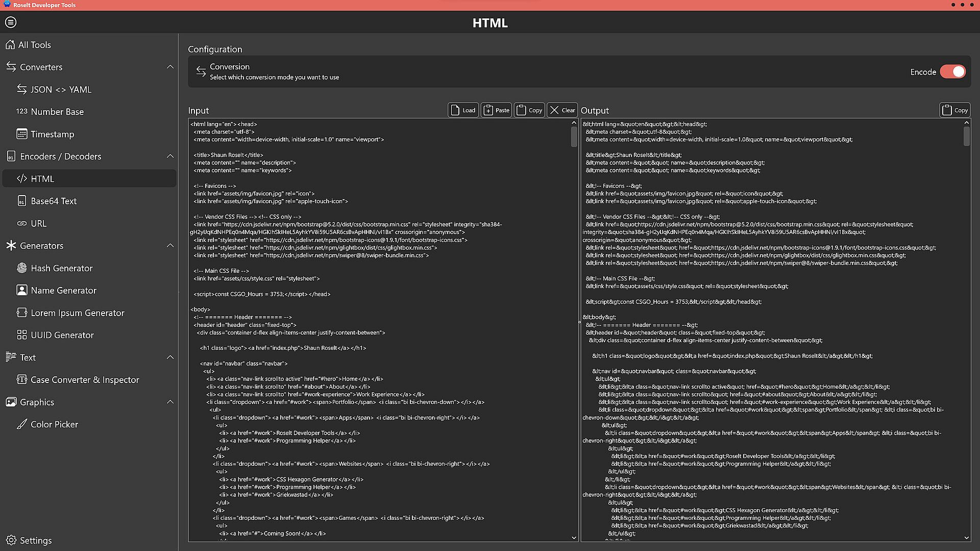Click the Converters arrows icon
The width and height of the screenshot is (980, 551).
11,67
